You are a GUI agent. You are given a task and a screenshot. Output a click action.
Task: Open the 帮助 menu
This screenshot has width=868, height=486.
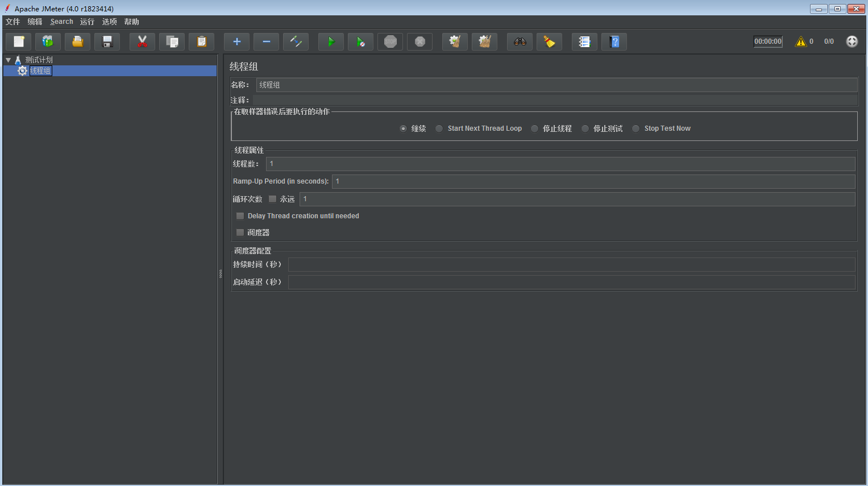tap(131, 22)
